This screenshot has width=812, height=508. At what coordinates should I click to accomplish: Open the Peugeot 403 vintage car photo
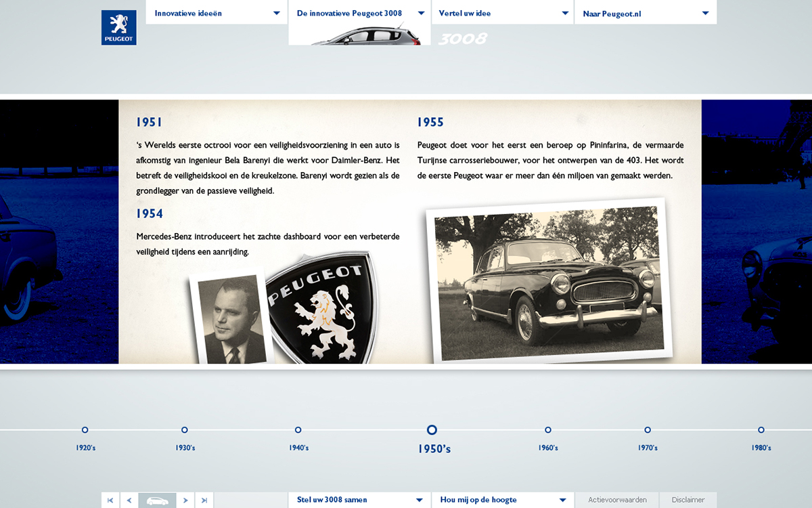549,282
